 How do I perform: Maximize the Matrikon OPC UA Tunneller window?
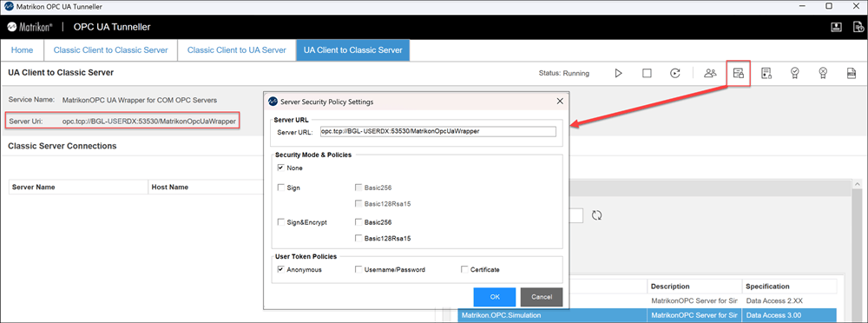[829, 6]
